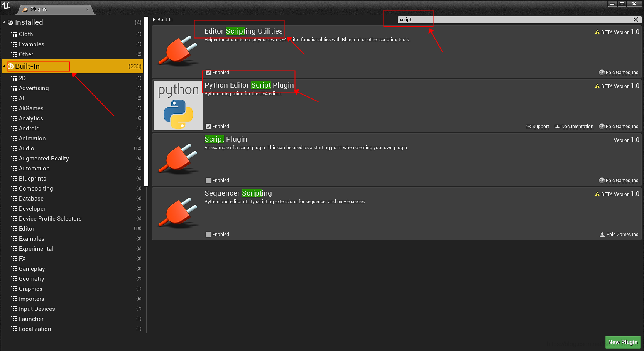Viewport: 644px width, 351px height.
Task: Click the Plugins tab icon
Action: (25, 9)
